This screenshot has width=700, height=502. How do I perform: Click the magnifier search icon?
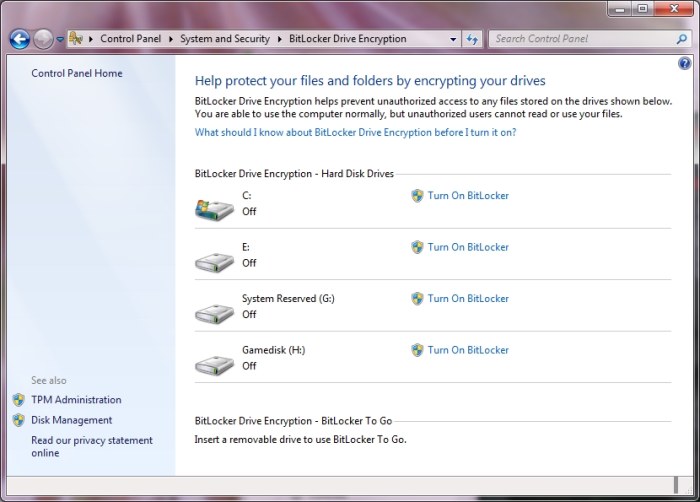(681, 39)
